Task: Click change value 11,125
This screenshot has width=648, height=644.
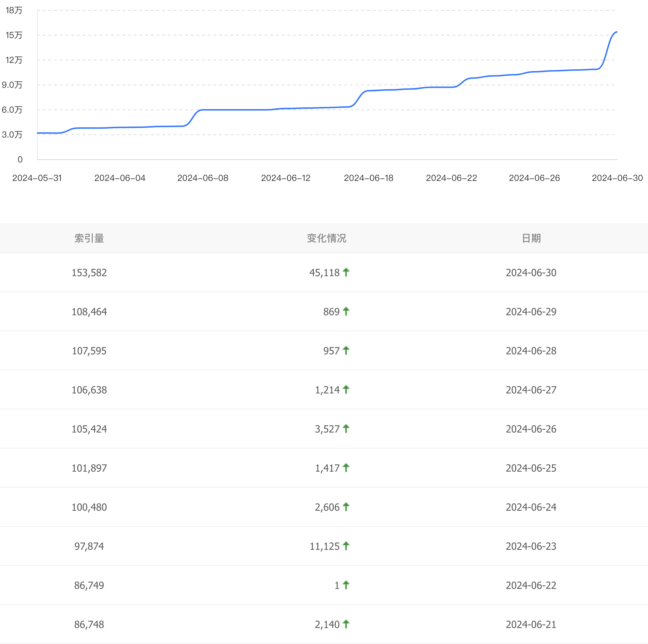Action: point(324,546)
